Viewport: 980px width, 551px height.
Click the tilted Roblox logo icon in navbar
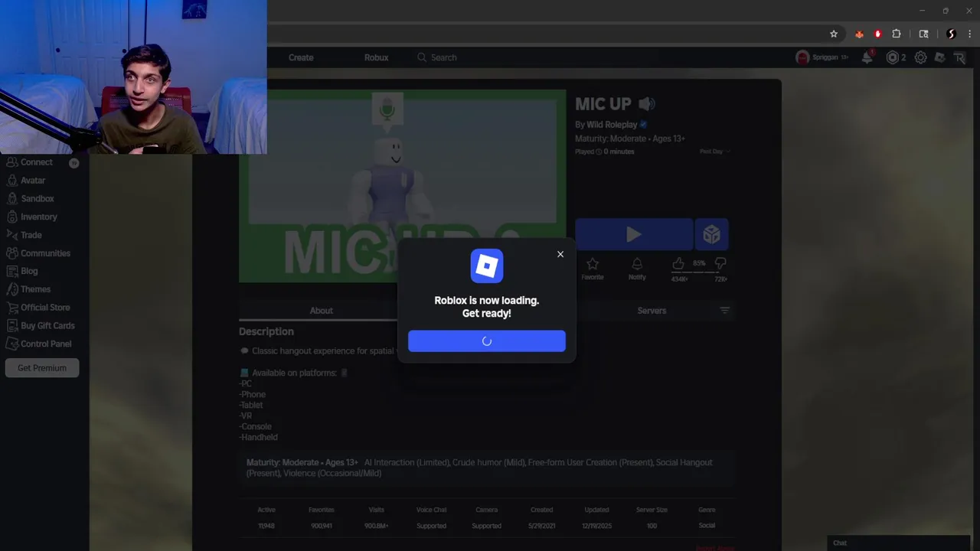click(x=939, y=57)
